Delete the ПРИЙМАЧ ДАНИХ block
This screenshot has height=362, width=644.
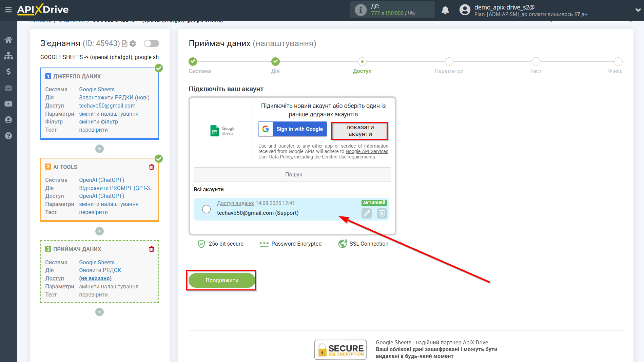[152, 249]
